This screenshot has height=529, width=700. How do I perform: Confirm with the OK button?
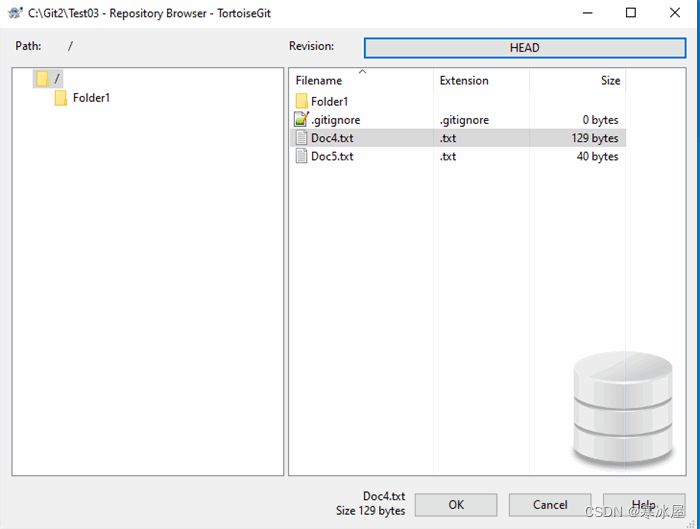tap(456, 505)
